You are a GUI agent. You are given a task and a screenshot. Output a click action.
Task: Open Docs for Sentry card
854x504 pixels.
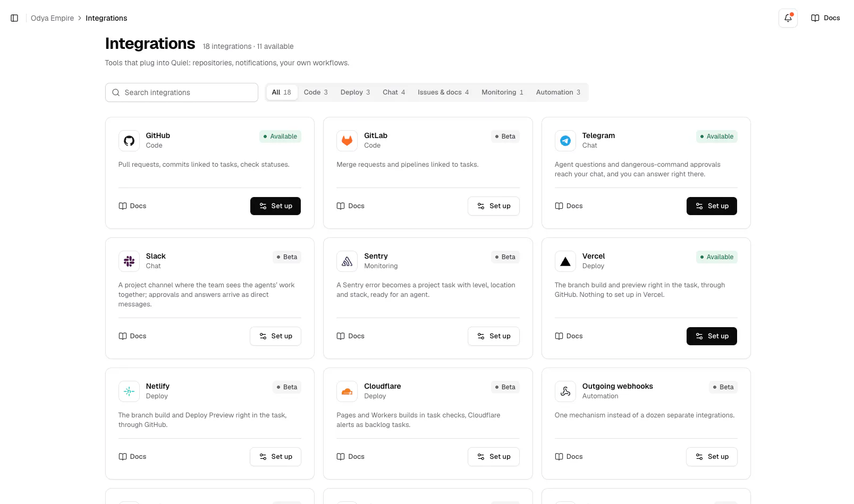351,336
